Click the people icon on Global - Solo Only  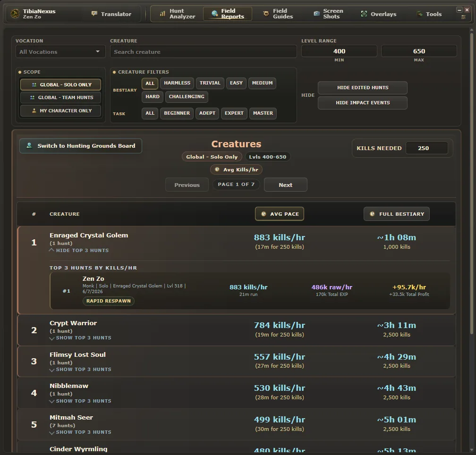(34, 84)
